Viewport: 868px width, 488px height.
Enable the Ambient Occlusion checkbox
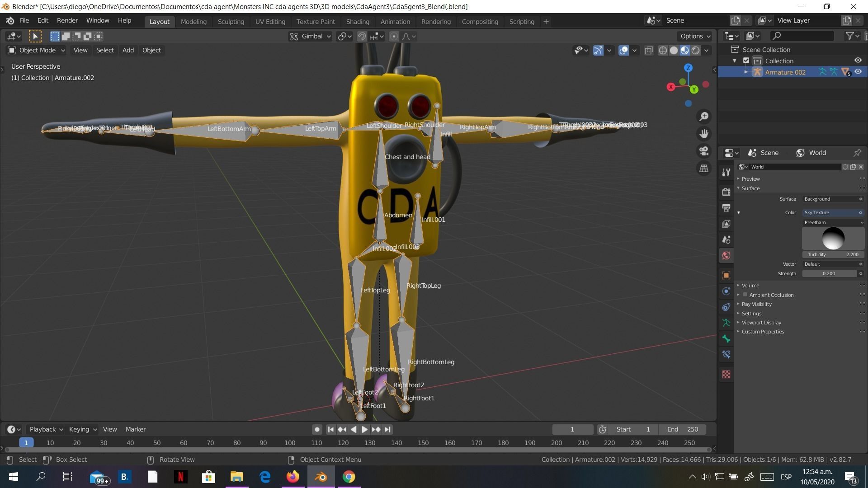click(x=745, y=295)
